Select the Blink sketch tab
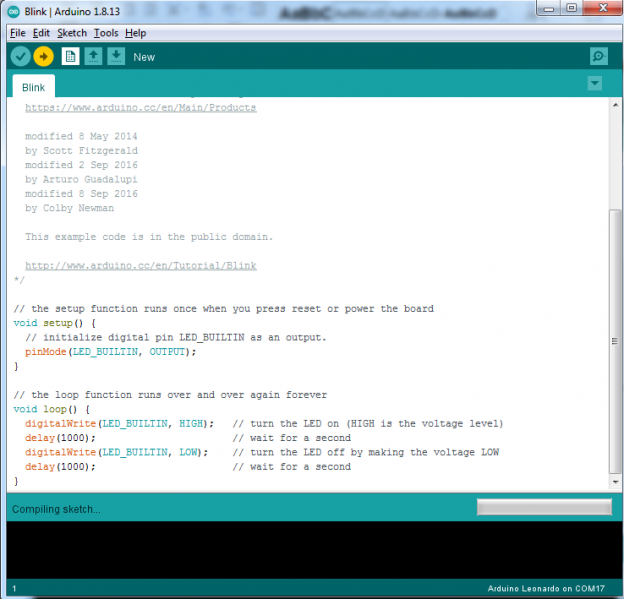This screenshot has height=599, width=624. tap(33, 88)
